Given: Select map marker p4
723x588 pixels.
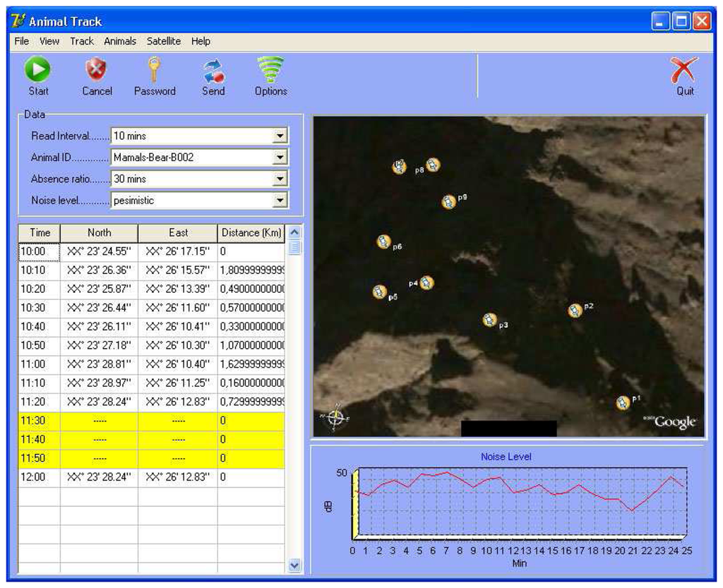Looking at the screenshot, I should [x=427, y=283].
